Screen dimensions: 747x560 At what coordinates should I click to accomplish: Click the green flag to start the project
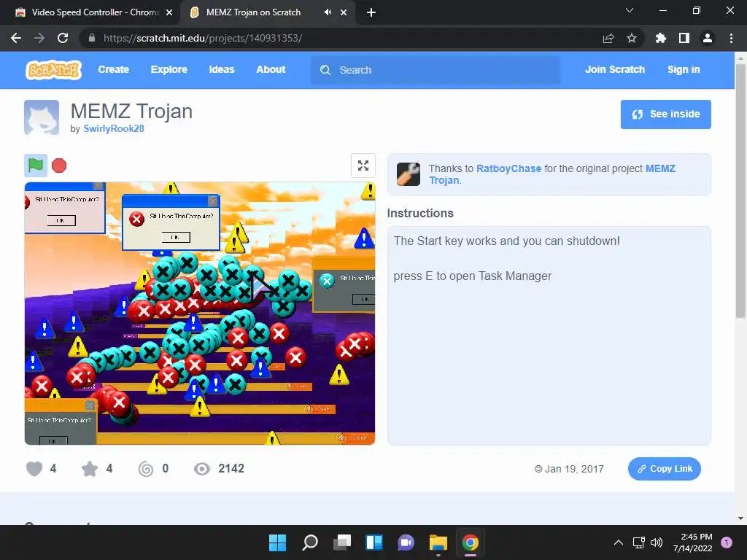(36, 166)
